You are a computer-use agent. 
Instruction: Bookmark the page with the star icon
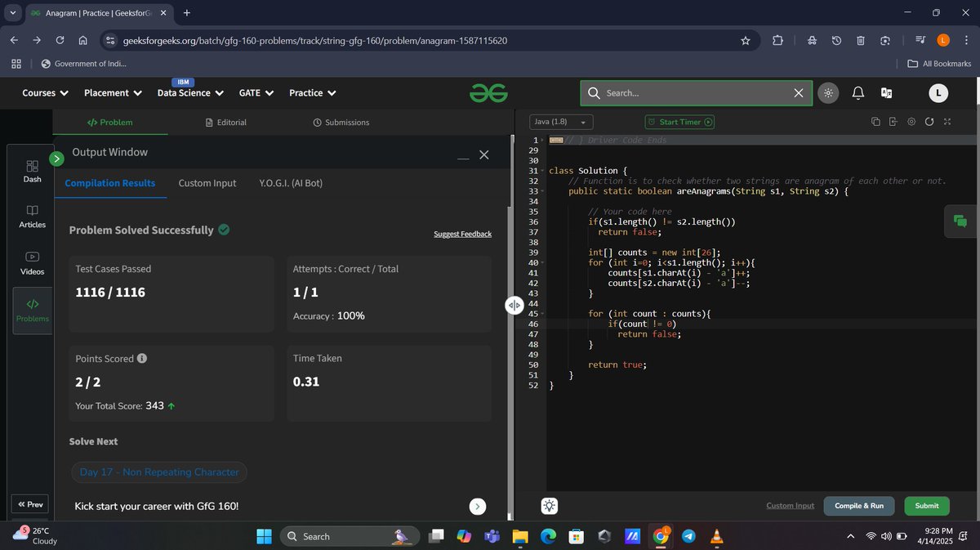click(745, 40)
